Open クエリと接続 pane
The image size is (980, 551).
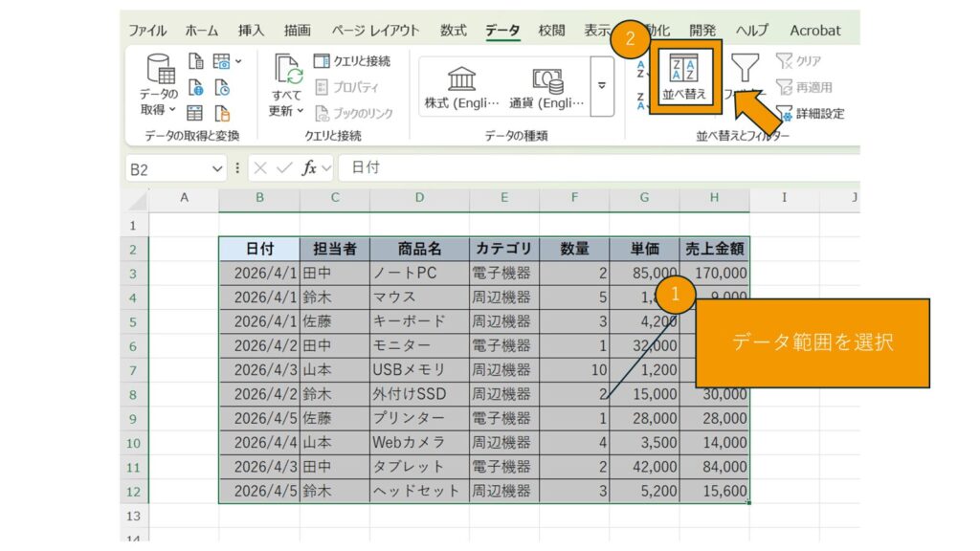(352, 61)
